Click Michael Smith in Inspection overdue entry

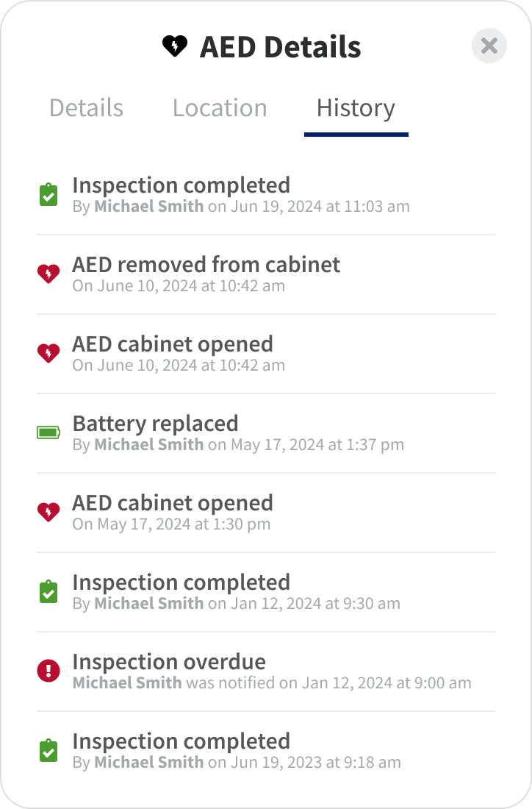(127, 683)
